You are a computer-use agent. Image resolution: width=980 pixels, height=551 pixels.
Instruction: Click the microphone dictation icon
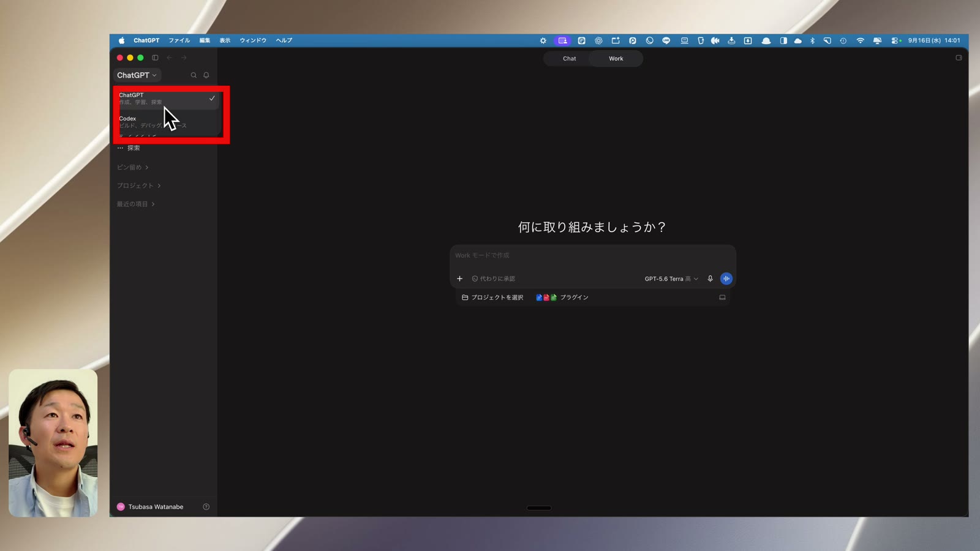point(710,279)
